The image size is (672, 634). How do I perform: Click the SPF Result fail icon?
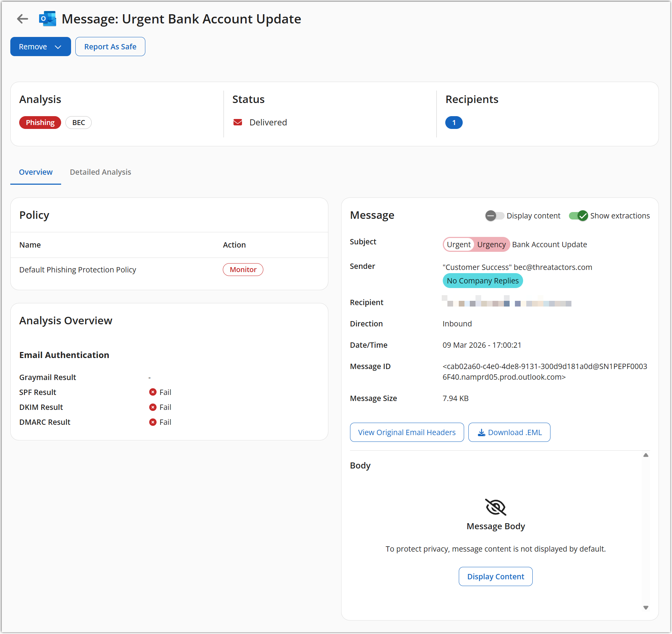(x=153, y=392)
